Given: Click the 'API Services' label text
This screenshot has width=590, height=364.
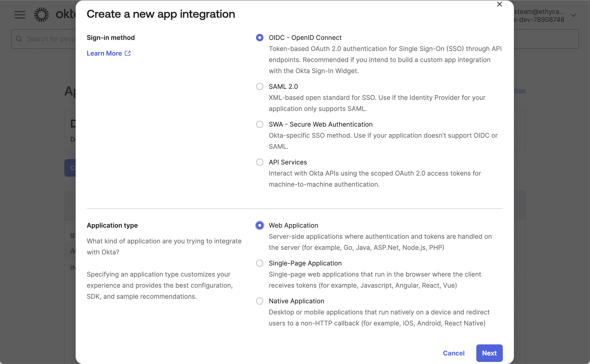Looking at the screenshot, I should (288, 162).
